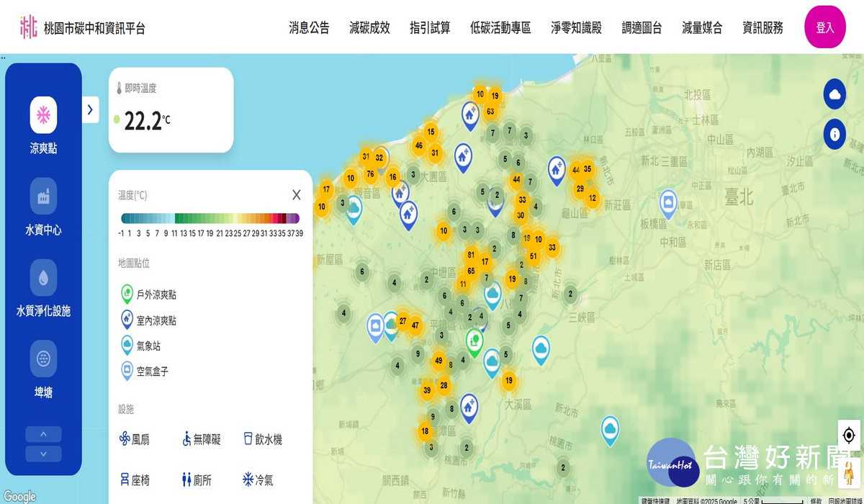Click the cloud icon at top right of map
Image resolution: width=864 pixels, height=504 pixels.
point(834,94)
